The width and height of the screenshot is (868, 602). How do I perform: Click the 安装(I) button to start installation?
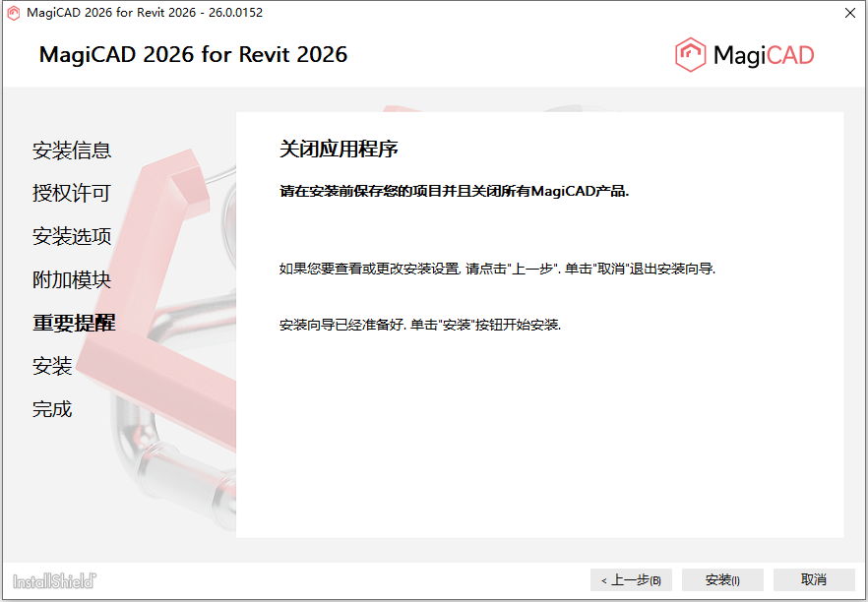[x=722, y=580]
